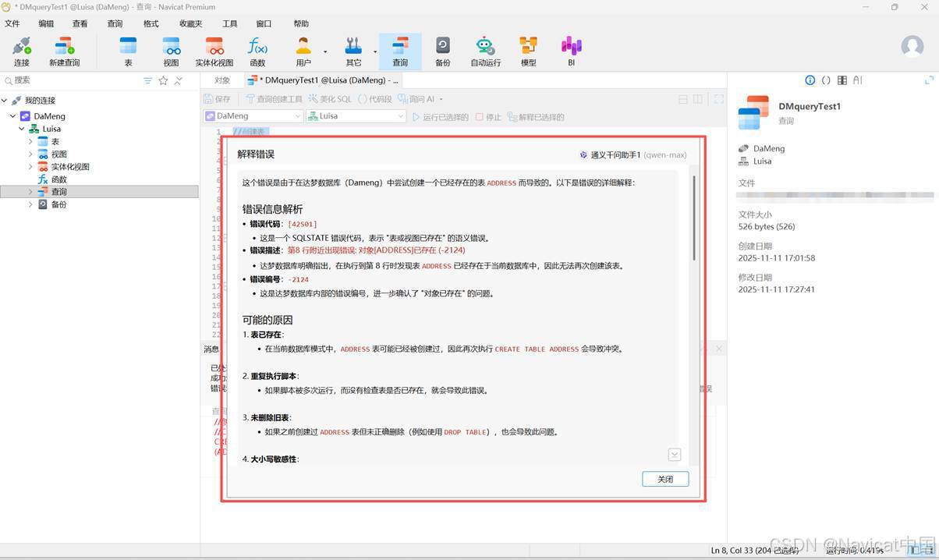This screenshot has height=560, width=939.
Task: Open the Luisa schema dropdown in query editor
Action: (356, 115)
